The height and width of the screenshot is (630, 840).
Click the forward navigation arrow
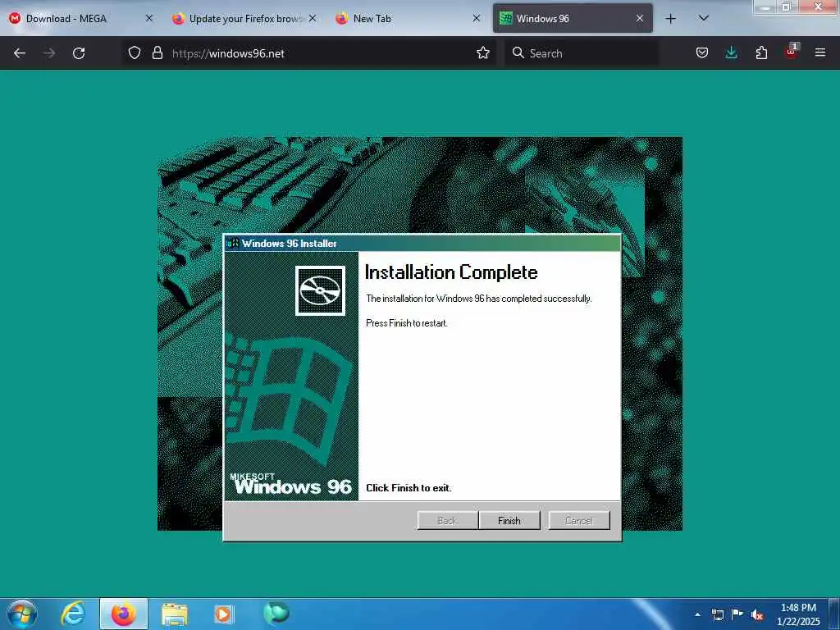48,53
